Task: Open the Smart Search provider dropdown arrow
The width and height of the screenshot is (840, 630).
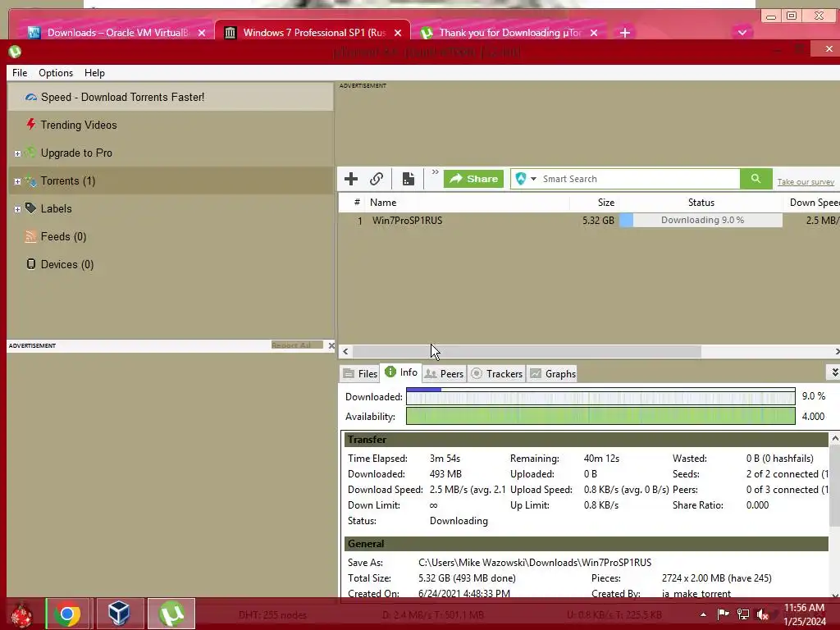Action: pos(533,179)
